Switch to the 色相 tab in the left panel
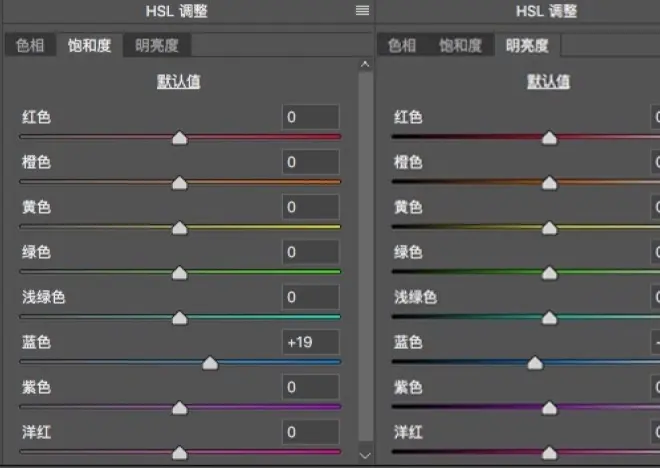This screenshot has height=468, width=660. pyautogui.click(x=30, y=45)
